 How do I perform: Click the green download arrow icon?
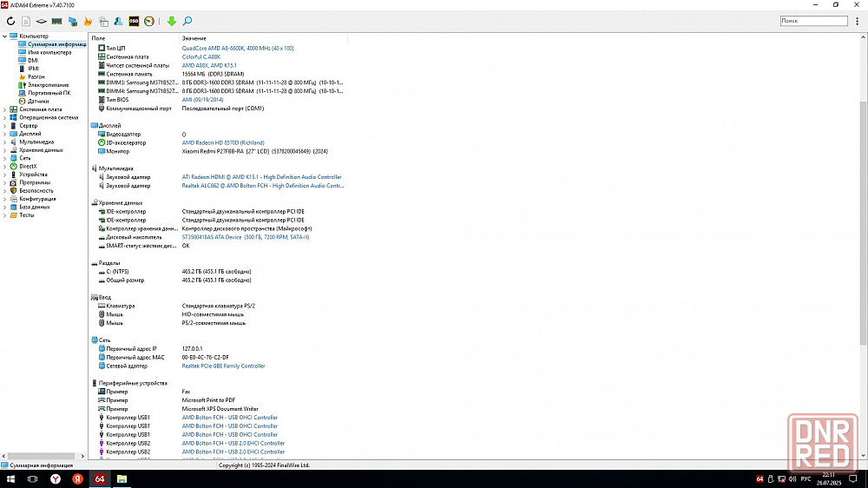pos(172,21)
